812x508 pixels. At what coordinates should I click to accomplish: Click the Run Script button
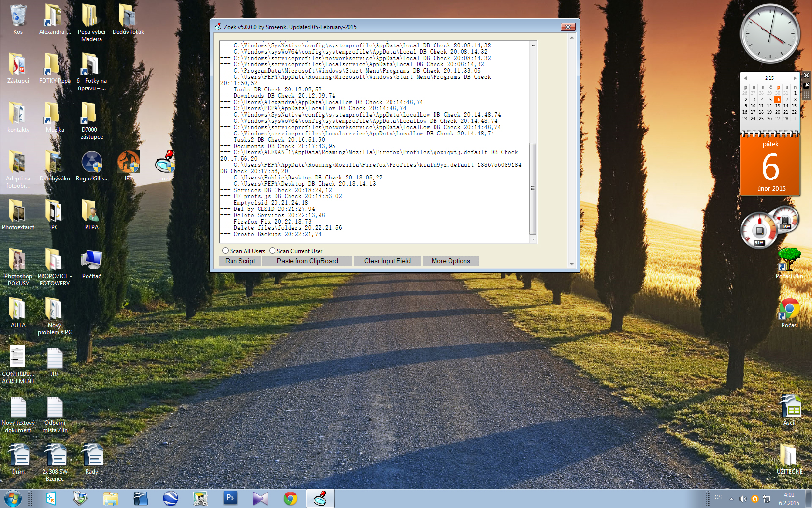[240, 261]
